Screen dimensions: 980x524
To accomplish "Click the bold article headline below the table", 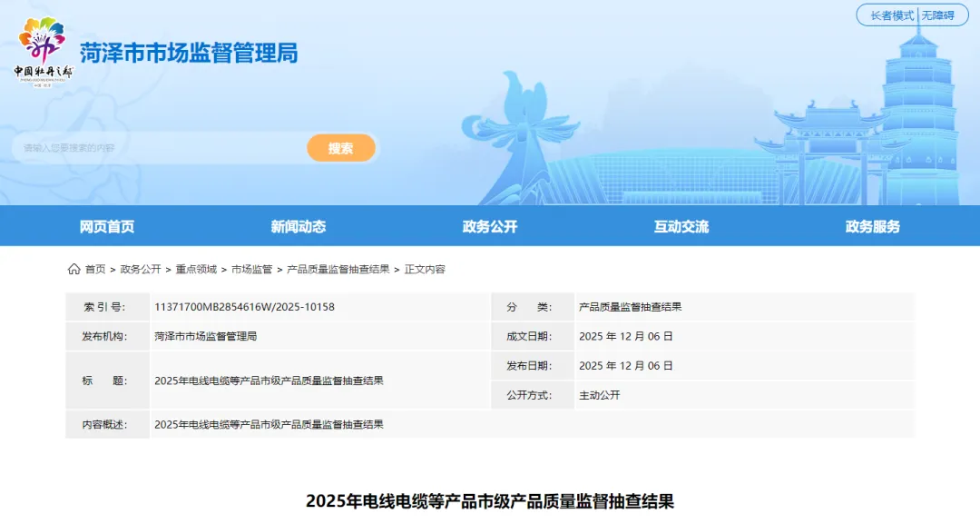I will [x=490, y=501].
